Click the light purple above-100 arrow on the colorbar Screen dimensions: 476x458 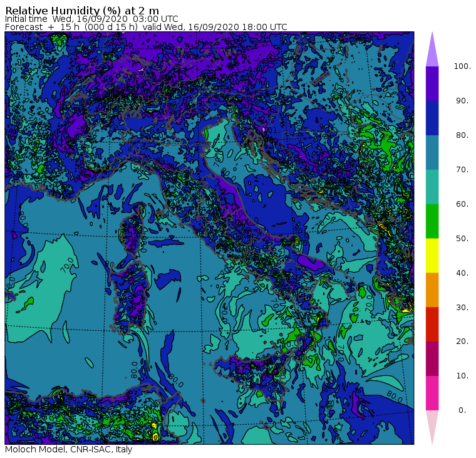[x=432, y=49]
